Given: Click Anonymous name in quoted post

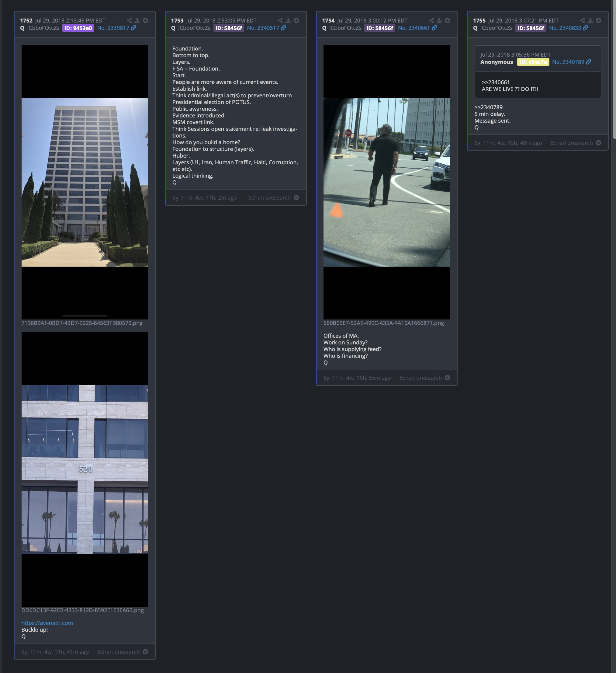Looking at the screenshot, I should (x=497, y=62).
